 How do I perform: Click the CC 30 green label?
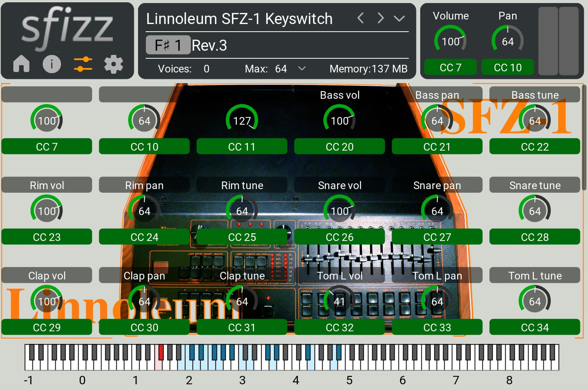pos(144,327)
